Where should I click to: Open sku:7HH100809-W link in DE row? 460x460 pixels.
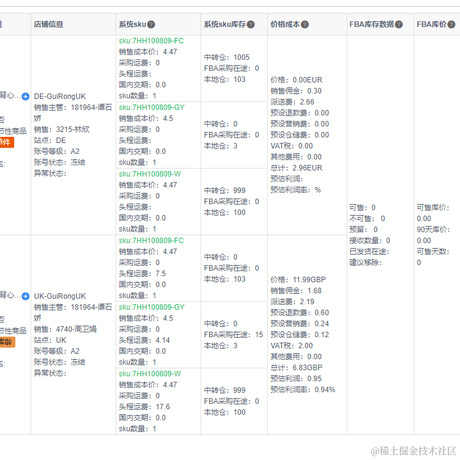pyautogui.click(x=150, y=174)
